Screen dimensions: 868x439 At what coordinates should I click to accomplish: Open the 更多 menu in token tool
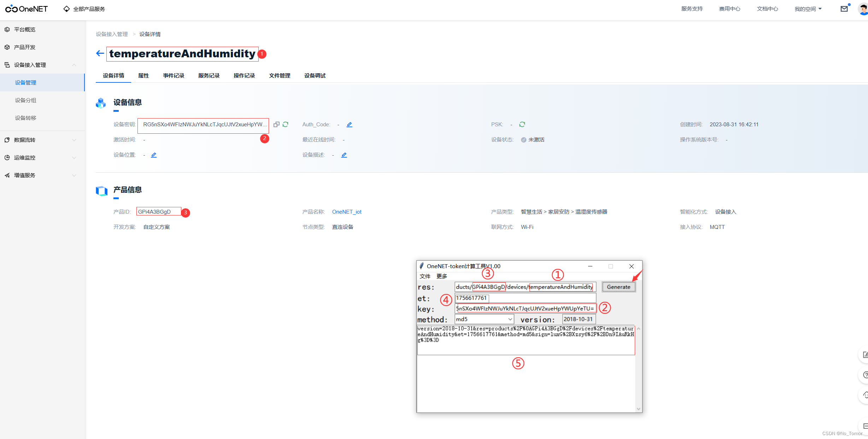442,276
